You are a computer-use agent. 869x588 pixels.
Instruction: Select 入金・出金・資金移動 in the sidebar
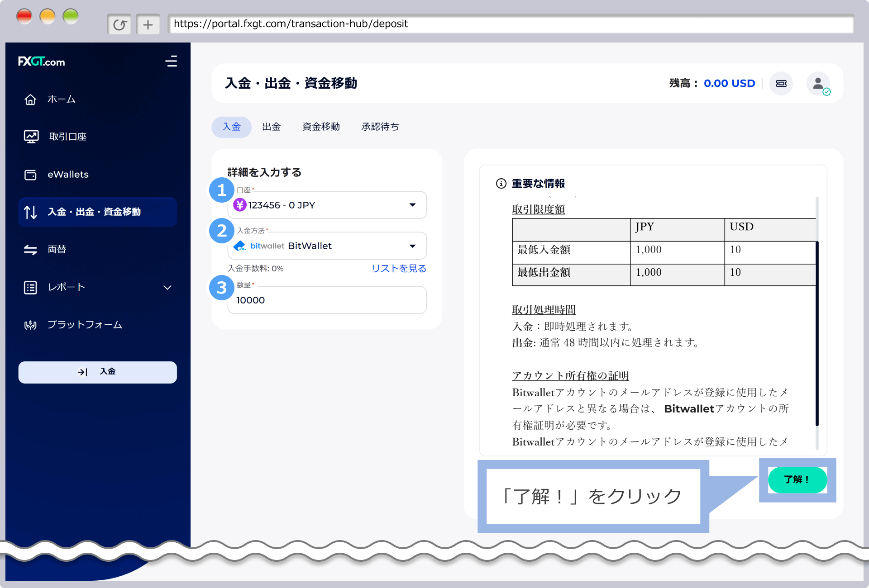(x=97, y=212)
